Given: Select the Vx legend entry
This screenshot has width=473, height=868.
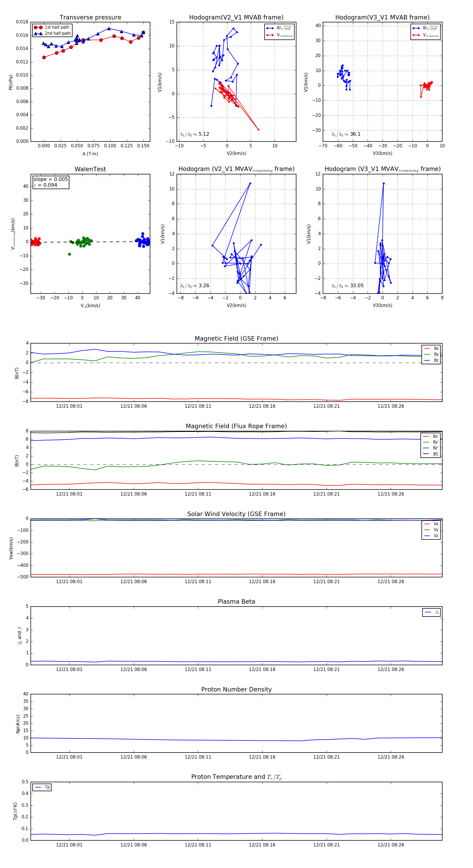Looking at the screenshot, I should 431,524.
